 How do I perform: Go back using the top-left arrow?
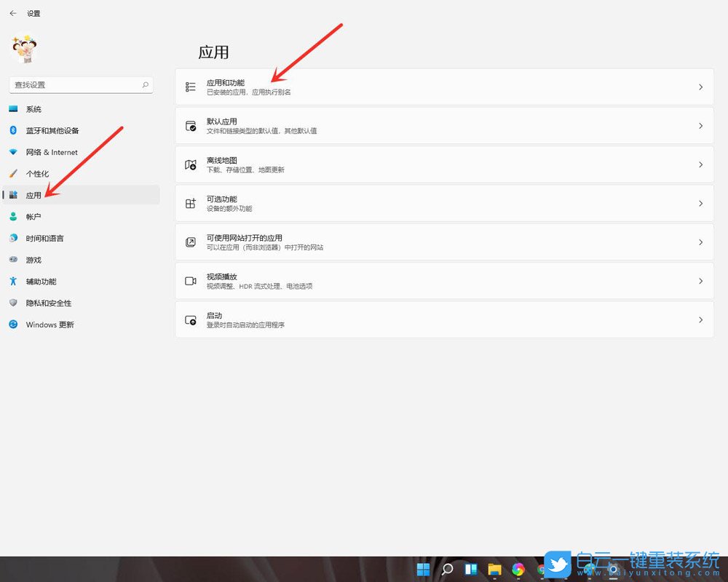point(13,13)
